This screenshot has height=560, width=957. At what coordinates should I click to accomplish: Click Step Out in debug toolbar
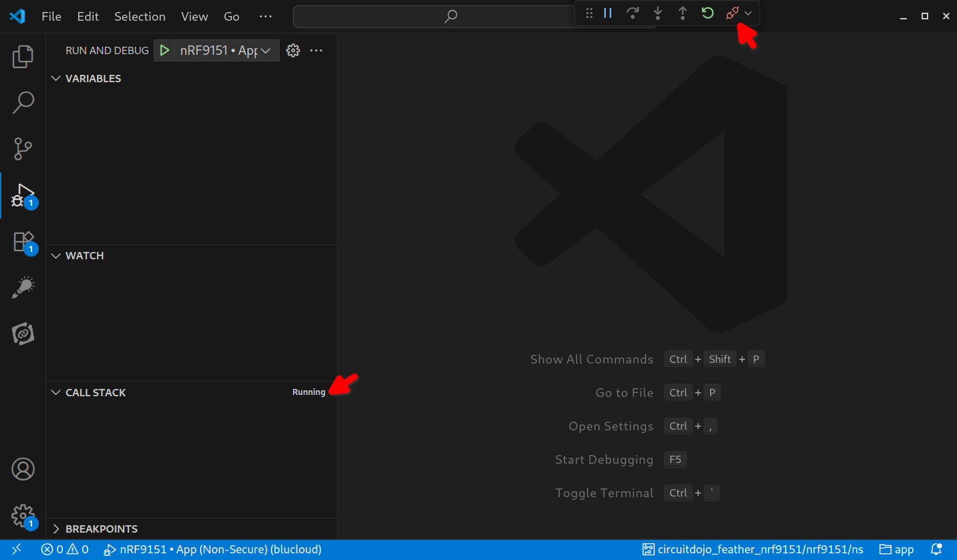[x=683, y=13]
